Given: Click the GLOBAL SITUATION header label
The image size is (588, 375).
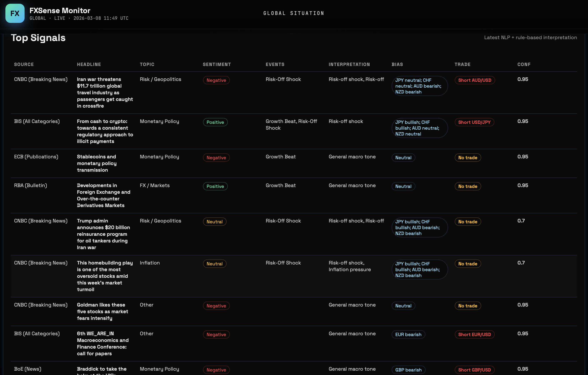Looking at the screenshot, I should 294,13.
